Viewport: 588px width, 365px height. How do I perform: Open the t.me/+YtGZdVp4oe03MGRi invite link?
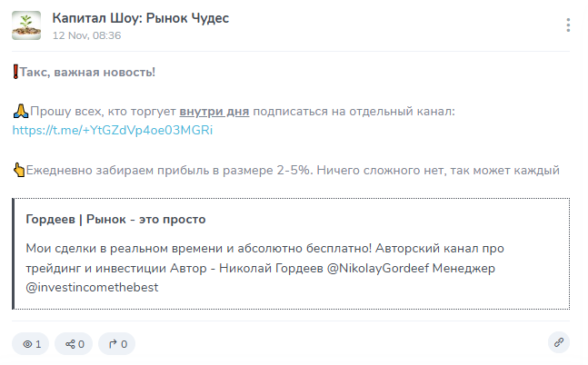click(112, 131)
